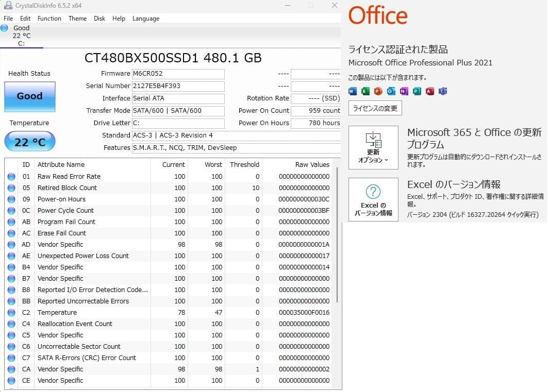This screenshot has width=548, height=392.
Task: Open the Language menu
Action: [146, 18]
